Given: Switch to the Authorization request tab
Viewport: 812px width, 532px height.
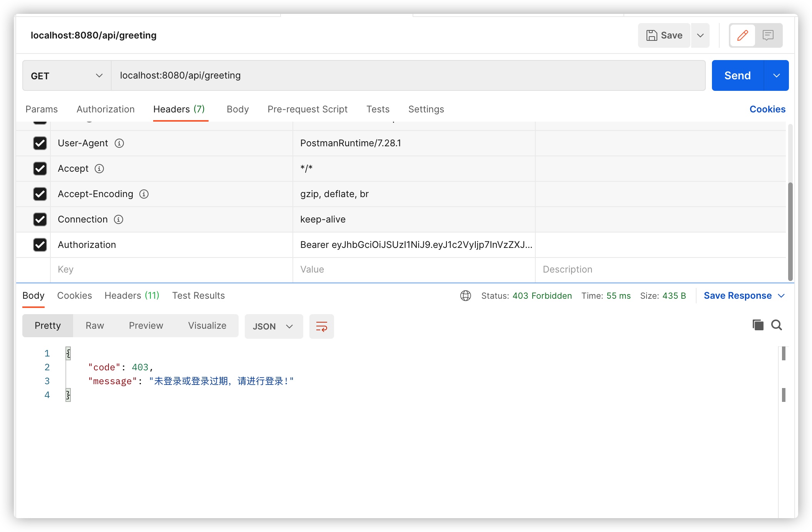Looking at the screenshot, I should tap(105, 109).
